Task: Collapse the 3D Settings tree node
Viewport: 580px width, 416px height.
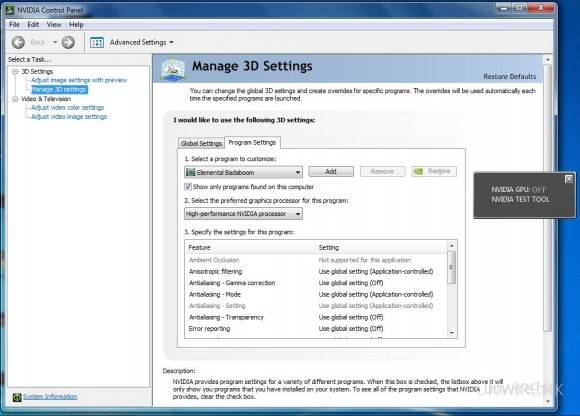Action: click(16, 71)
